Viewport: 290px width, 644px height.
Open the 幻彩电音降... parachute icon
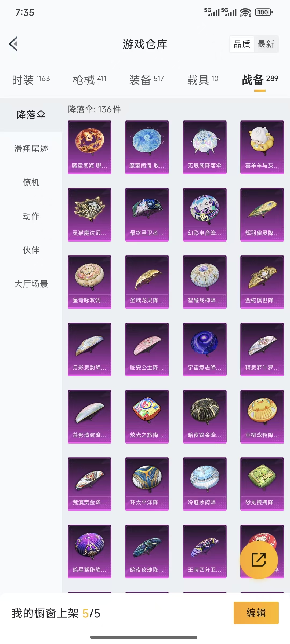pos(205,214)
